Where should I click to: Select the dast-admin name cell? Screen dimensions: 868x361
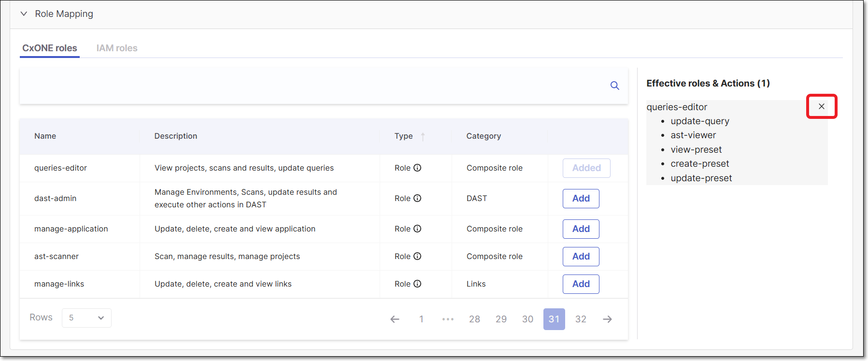(x=55, y=198)
